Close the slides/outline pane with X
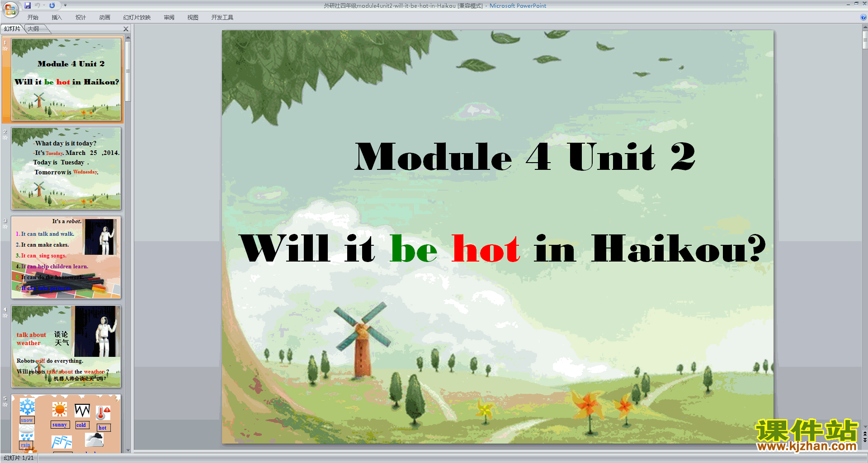 (126, 29)
